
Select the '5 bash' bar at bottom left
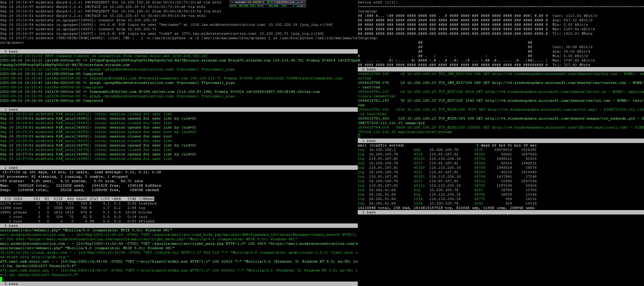point(179,284)
